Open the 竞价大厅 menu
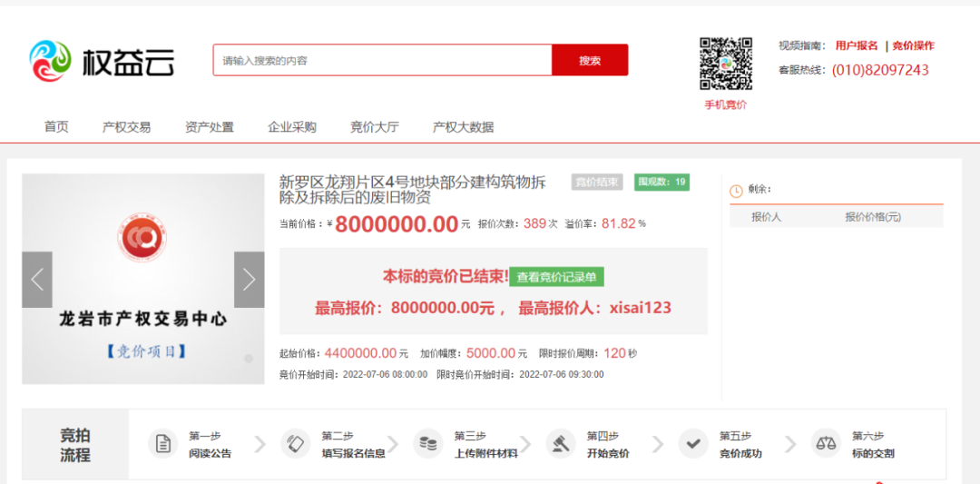The image size is (980, 484). [x=375, y=127]
